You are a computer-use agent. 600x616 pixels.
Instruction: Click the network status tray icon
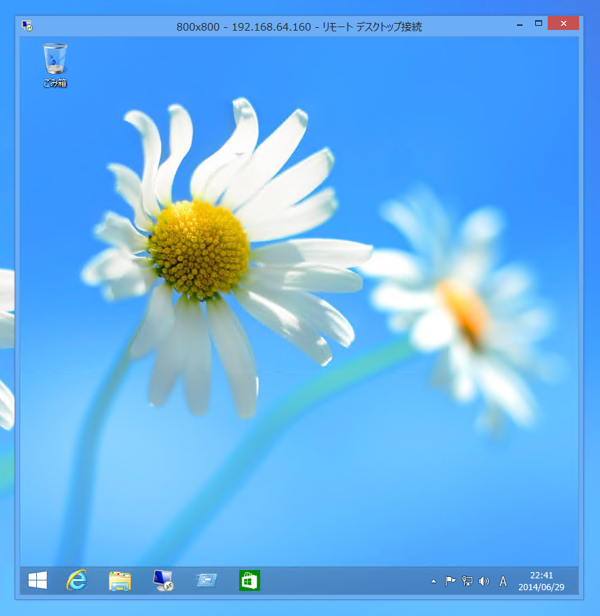[467, 581]
